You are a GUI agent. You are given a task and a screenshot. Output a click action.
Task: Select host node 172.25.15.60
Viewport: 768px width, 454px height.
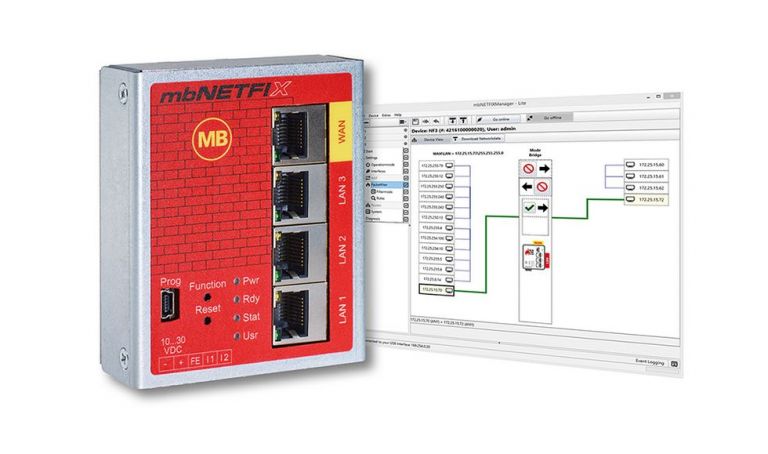point(647,165)
